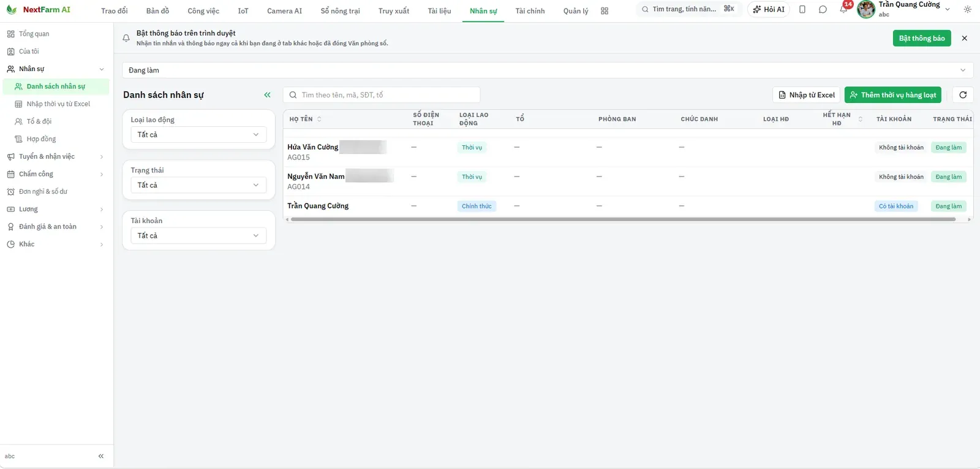The image size is (980, 469).
Task: Switch to the Sổ nông trại tab
Action: (x=340, y=11)
